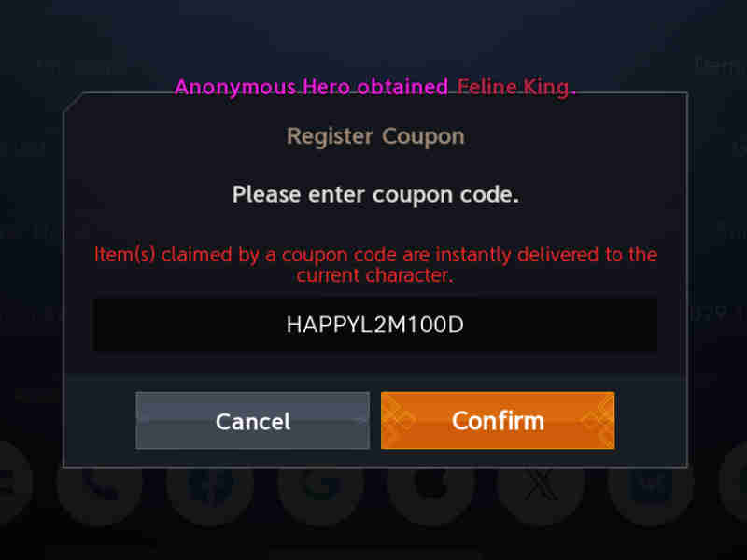This screenshot has width=747, height=560.
Task: Click the Register Coupon dialog title
Action: 375,136
